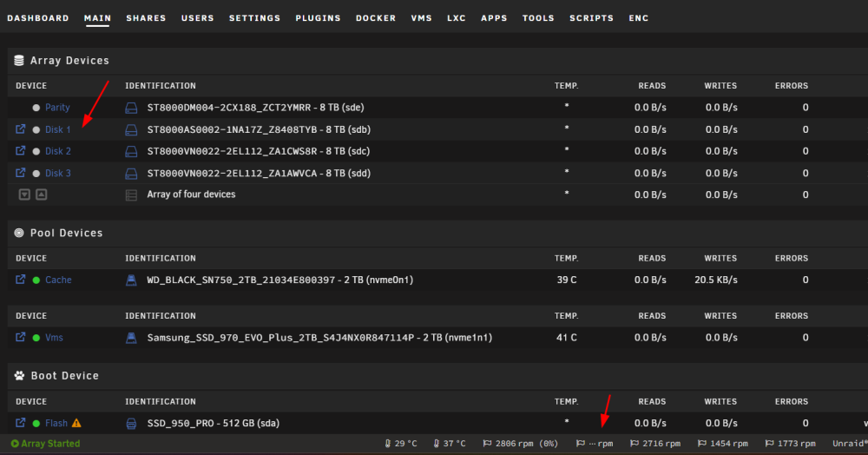Spin down all array disks arrow
This screenshot has width=868, height=455.
pyautogui.click(x=24, y=195)
